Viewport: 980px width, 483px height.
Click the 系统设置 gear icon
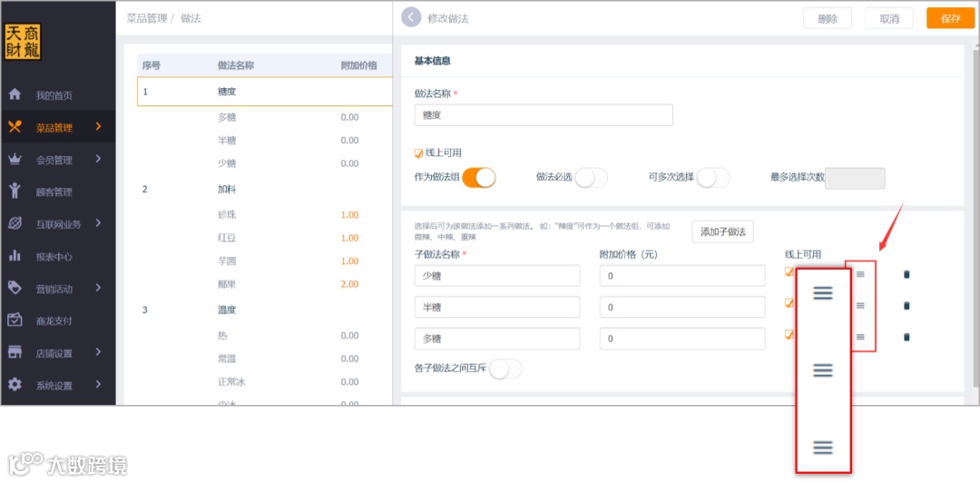coord(15,385)
